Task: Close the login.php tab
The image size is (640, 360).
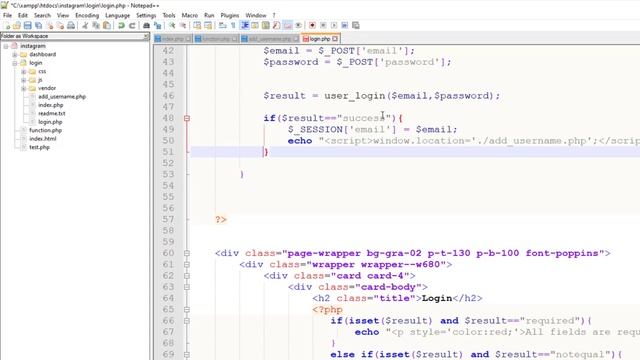Action: pyautogui.click(x=335, y=39)
